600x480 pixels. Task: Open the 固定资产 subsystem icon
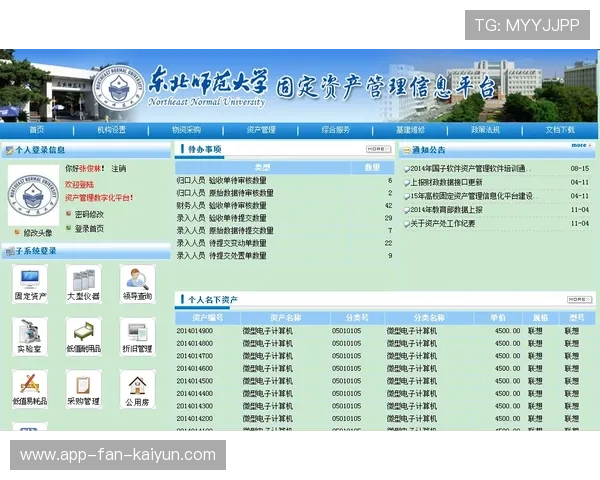point(30,284)
